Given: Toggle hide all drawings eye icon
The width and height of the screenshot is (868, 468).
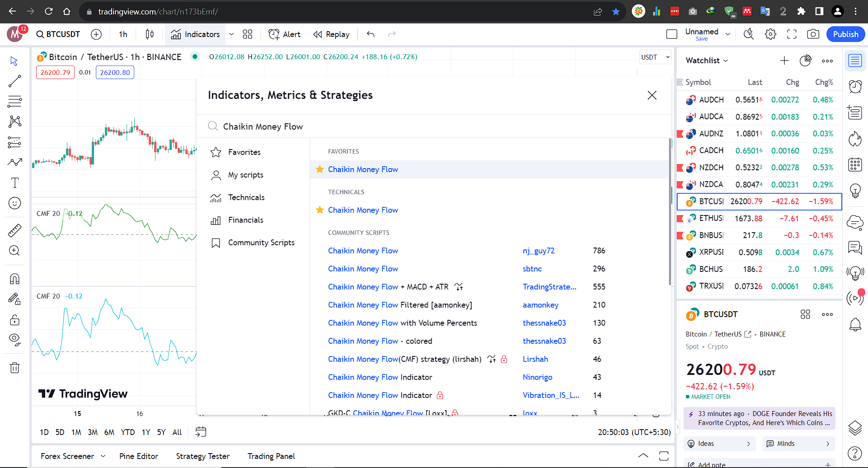Looking at the screenshot, I should click(x=14, y=340).
